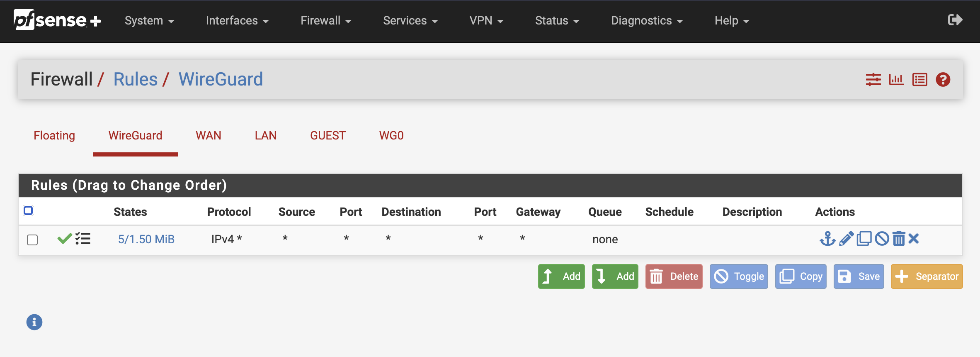Viewport: 980px width, 357px height.
Task: Open the Diagnostics dropdown menu
Action: [647, 21]
